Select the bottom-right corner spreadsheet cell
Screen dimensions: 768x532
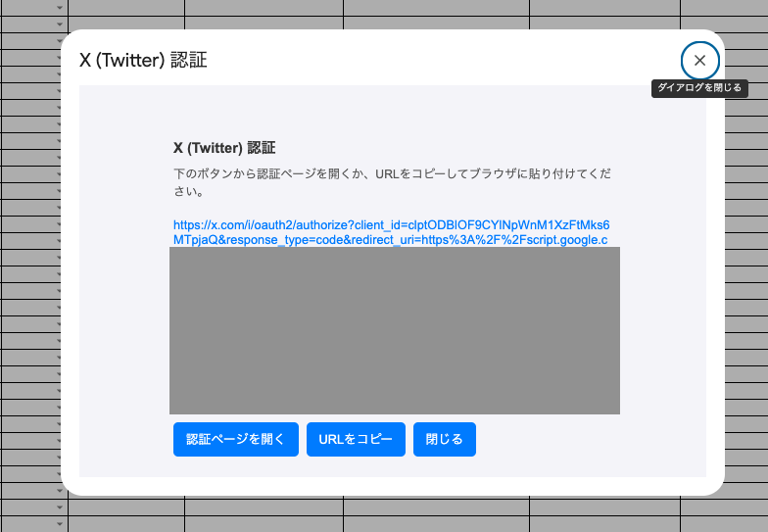pyautogui.click(x=724, y=524)
